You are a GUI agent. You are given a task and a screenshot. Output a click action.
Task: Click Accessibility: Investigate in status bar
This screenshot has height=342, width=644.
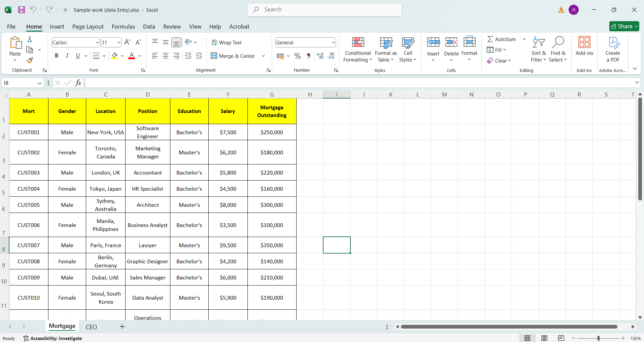click(x=53, y=338)
